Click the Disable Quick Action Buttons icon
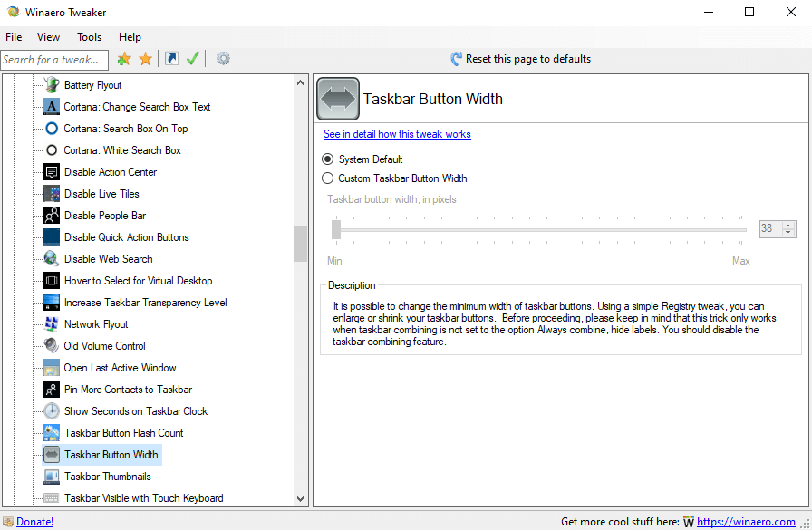812x530 pixels. [52, 237]
